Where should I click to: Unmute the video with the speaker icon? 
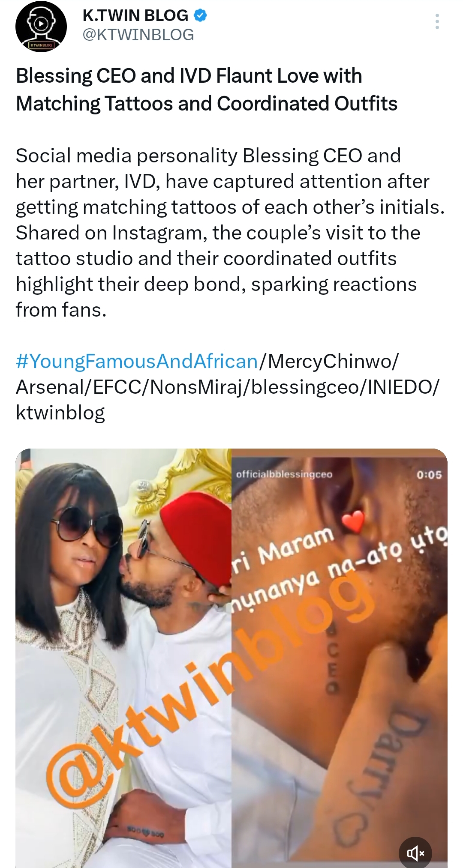(x=415, y=853)
